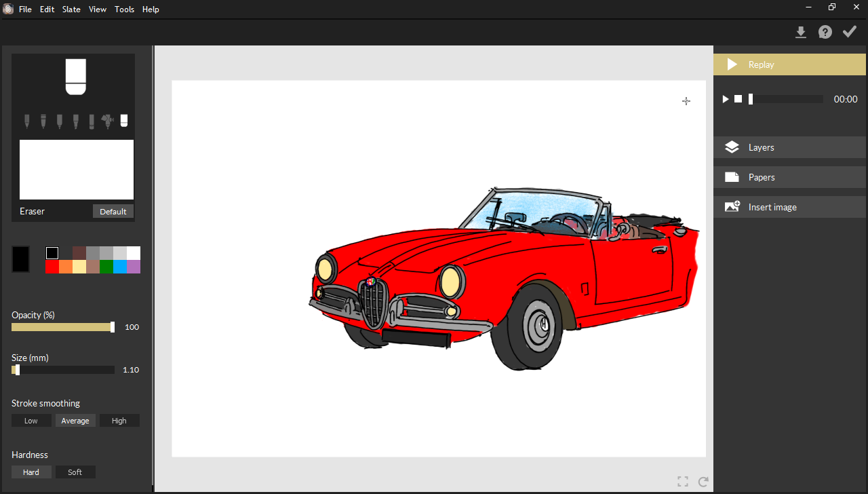Click the Stroke smoothing label
Viewport: 868px width, 494px height.
pyautogui.click(x=45, y=404)
